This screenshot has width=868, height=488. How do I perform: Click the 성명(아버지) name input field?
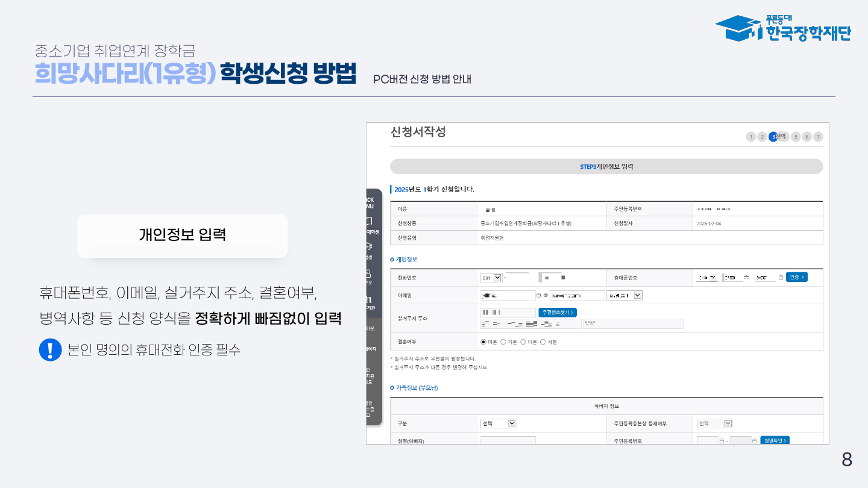tap(508, 440)
